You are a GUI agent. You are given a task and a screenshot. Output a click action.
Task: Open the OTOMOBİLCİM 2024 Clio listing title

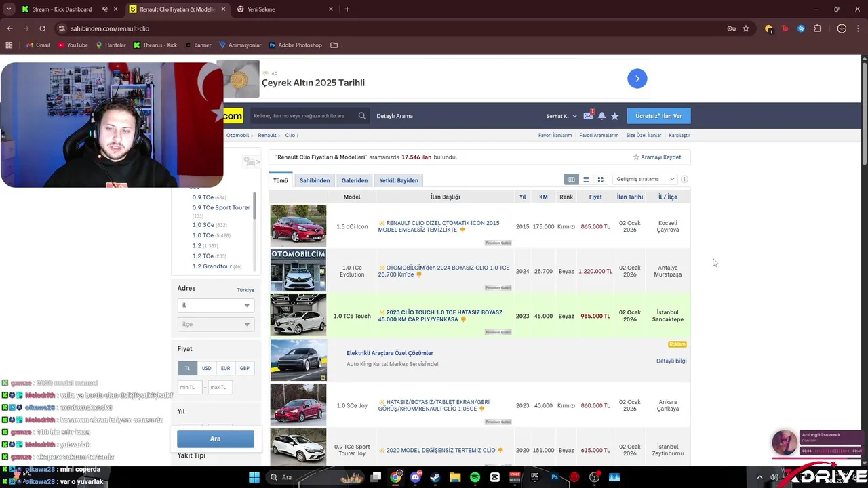pos(443,271)
